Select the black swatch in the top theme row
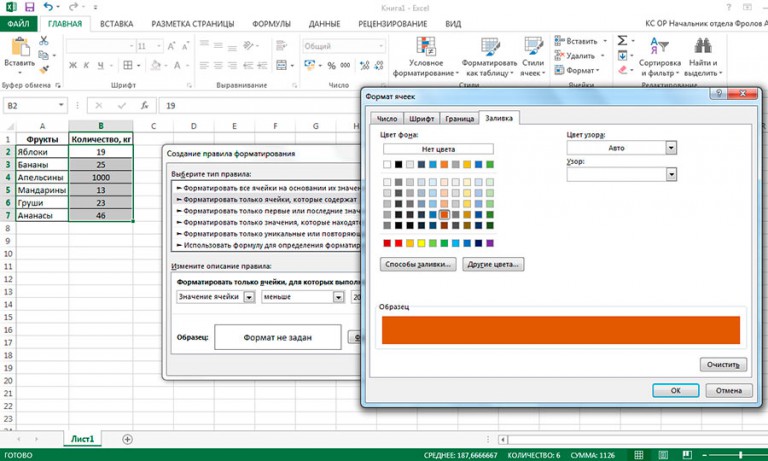The height and width of the screenshot is (461, 768). [399, 165]
